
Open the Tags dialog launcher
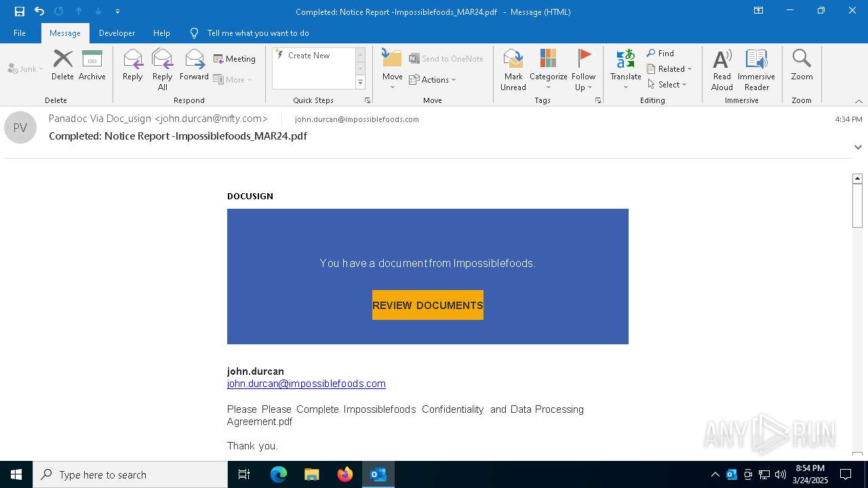pos(598,100)
